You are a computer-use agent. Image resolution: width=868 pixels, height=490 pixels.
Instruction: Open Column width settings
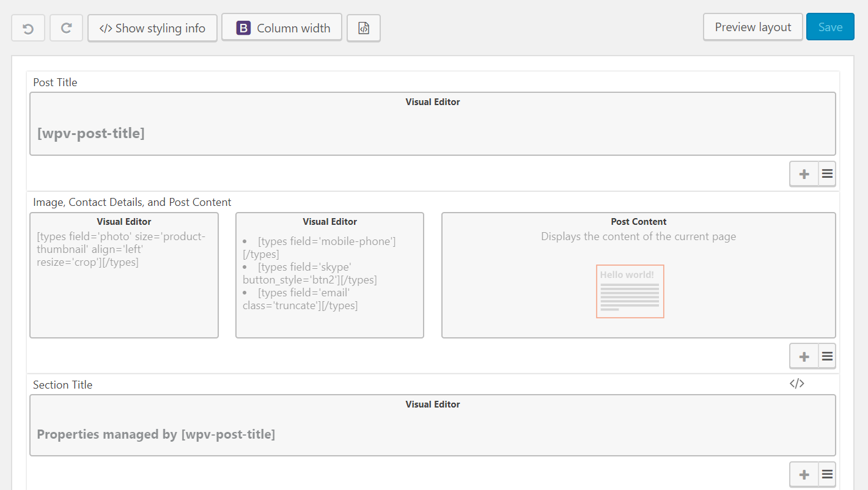pos(282,28)
